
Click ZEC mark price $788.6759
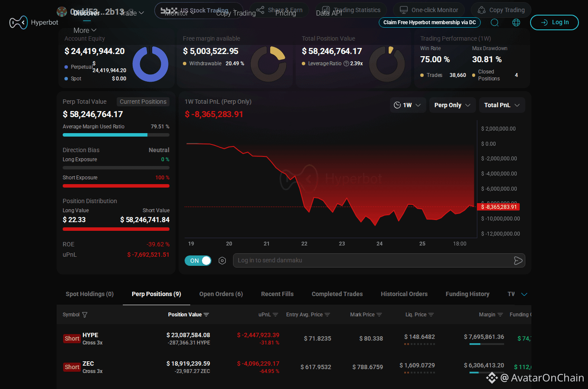point(367,367)
